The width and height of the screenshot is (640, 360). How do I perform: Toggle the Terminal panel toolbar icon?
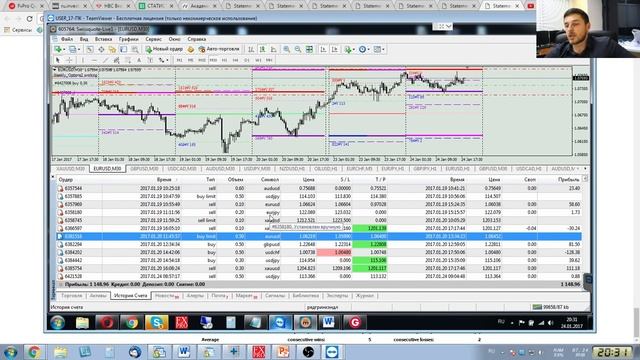(x=123, y=49)
